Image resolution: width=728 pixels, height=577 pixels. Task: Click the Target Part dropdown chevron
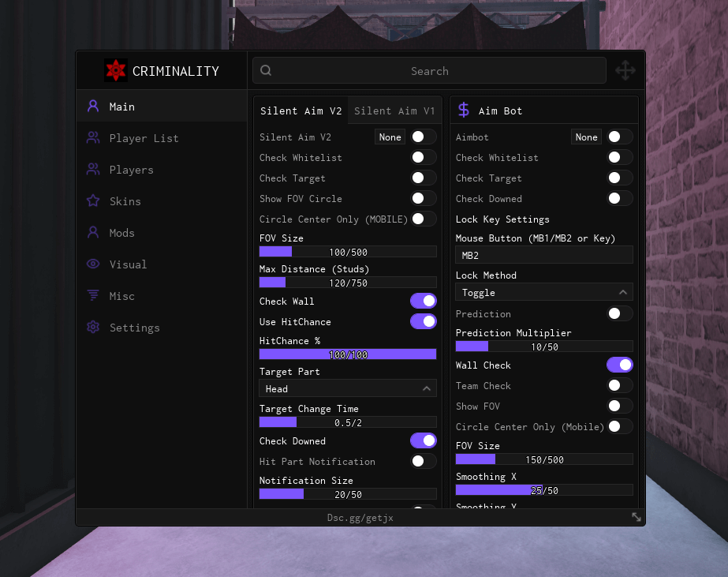pyautogui.click(x=427, y=388)
